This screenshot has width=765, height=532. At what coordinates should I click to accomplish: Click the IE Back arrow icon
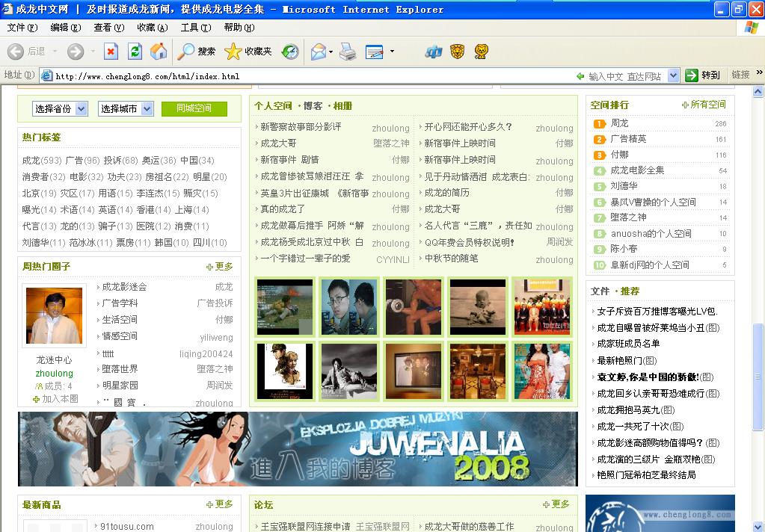coord(16,52)
